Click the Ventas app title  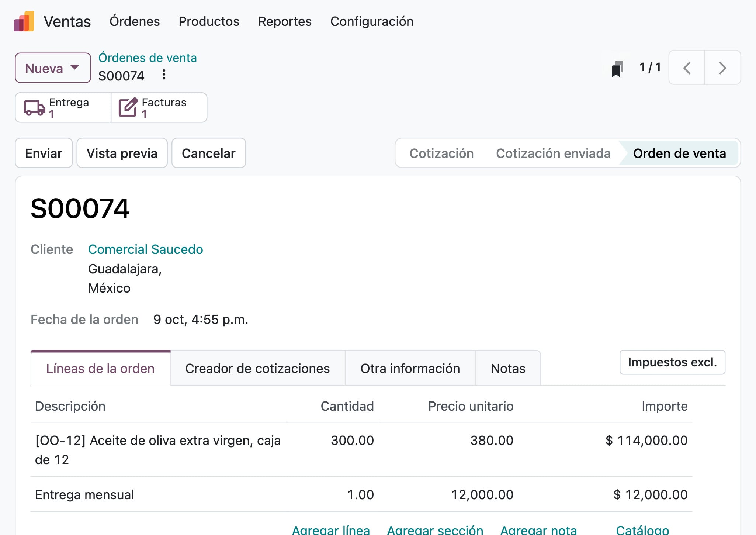(x=67, y=21)
